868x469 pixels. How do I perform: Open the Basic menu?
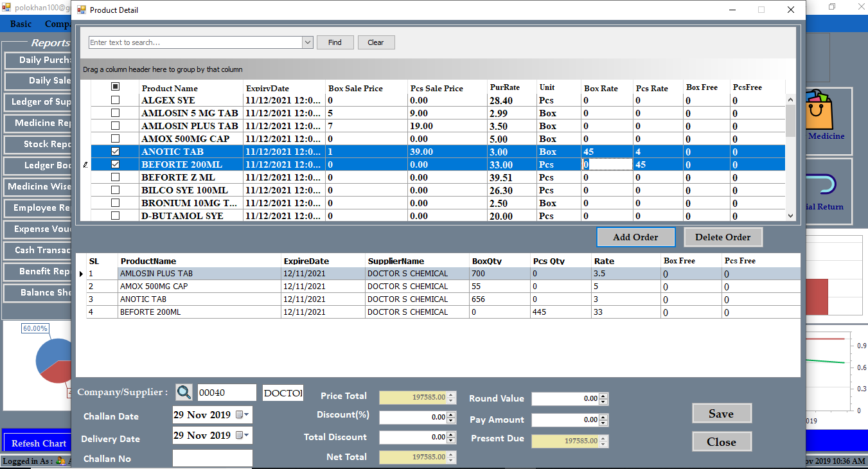coord(21,24)
